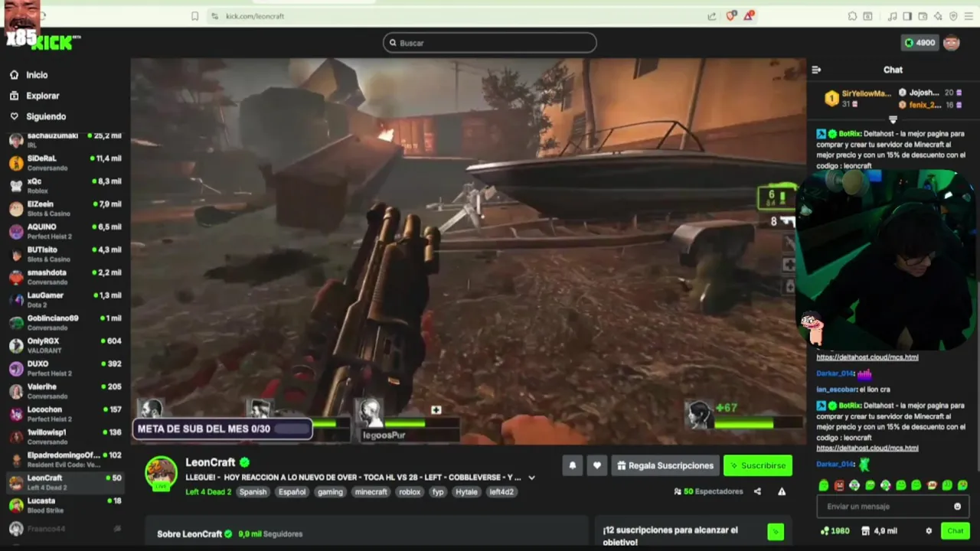Select the gaming tag

[x=330, y=492]
